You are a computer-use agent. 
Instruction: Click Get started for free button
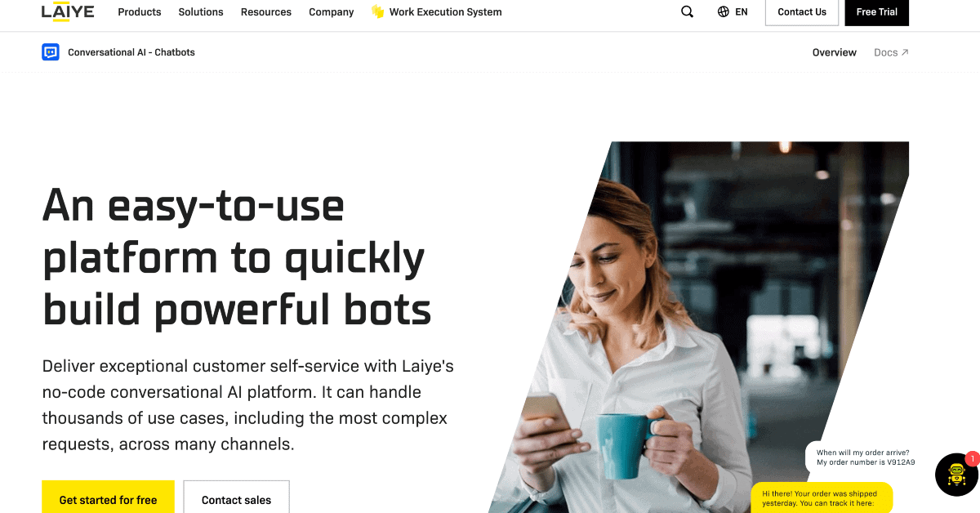[x=108, y=498]
